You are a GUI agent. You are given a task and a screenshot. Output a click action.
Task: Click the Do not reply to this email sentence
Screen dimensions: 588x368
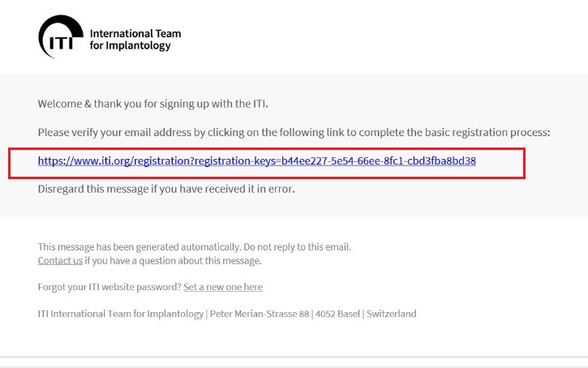[298, 247]
